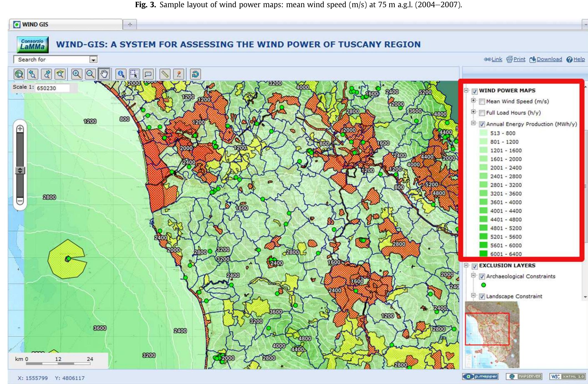Viewport: 588px width, 384px height.
Task: Go back to previous map extent
Action: [32, 74]
